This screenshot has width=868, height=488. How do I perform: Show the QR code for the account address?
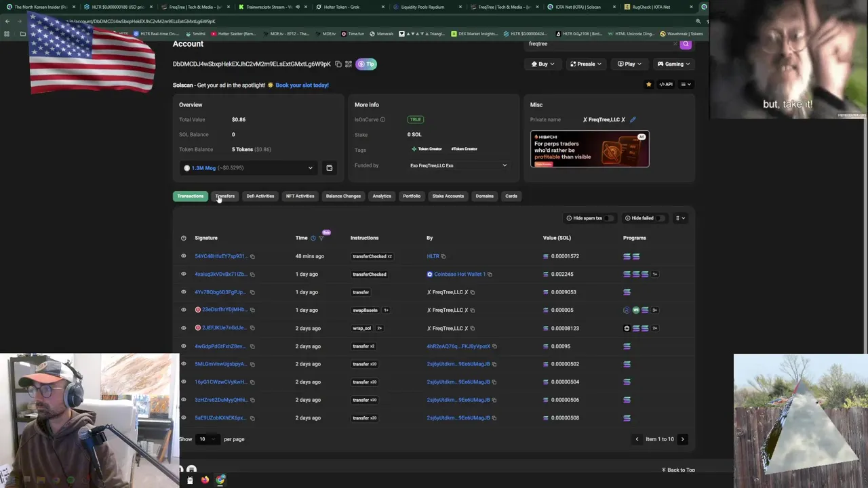(x=349, y=64)
